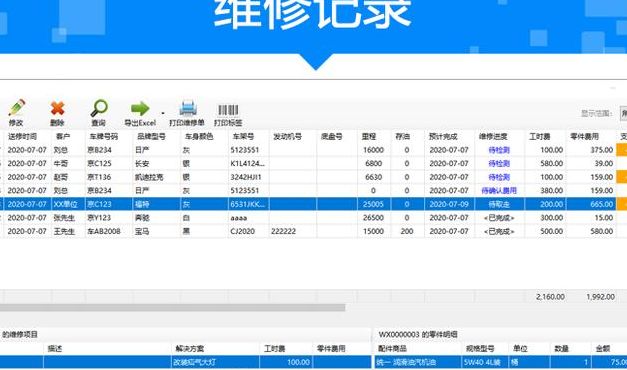Sort by the 品牌型号 column header
Viewport: 627px width, 370px height.
(151, 136)
